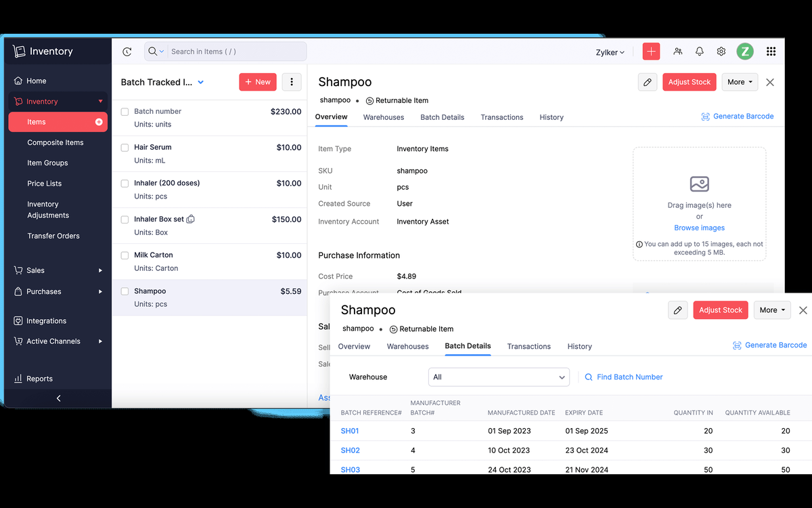Tick the Inhaler Box set checkbox
Image resolution: width=812 pixels, height=508 pixels.
125,219
